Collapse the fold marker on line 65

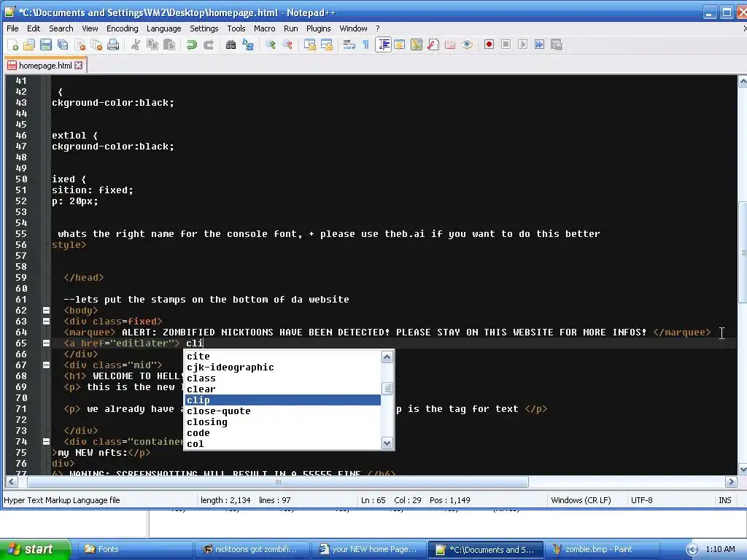pyautogui.click(x=46, y=343)
